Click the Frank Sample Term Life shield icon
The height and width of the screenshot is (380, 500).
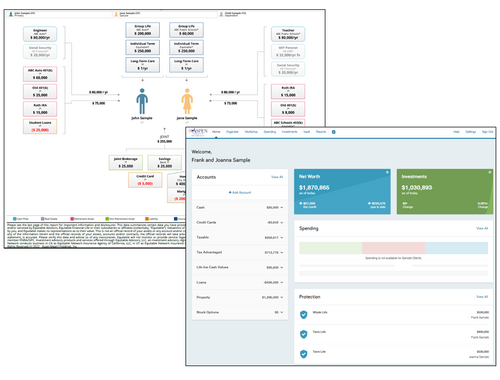[x=303, y=334]
